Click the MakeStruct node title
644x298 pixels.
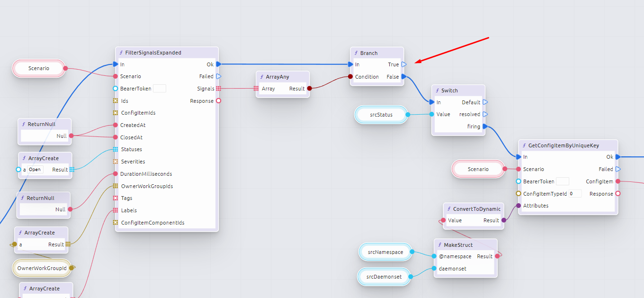point(458,245)
